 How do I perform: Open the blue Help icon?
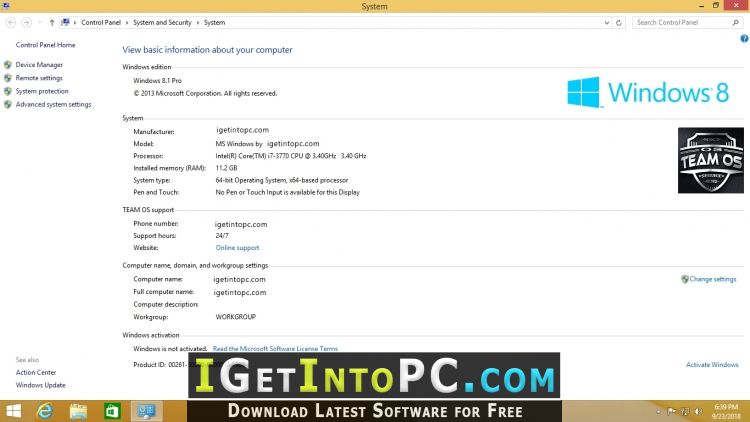click(x=744, y=39)
